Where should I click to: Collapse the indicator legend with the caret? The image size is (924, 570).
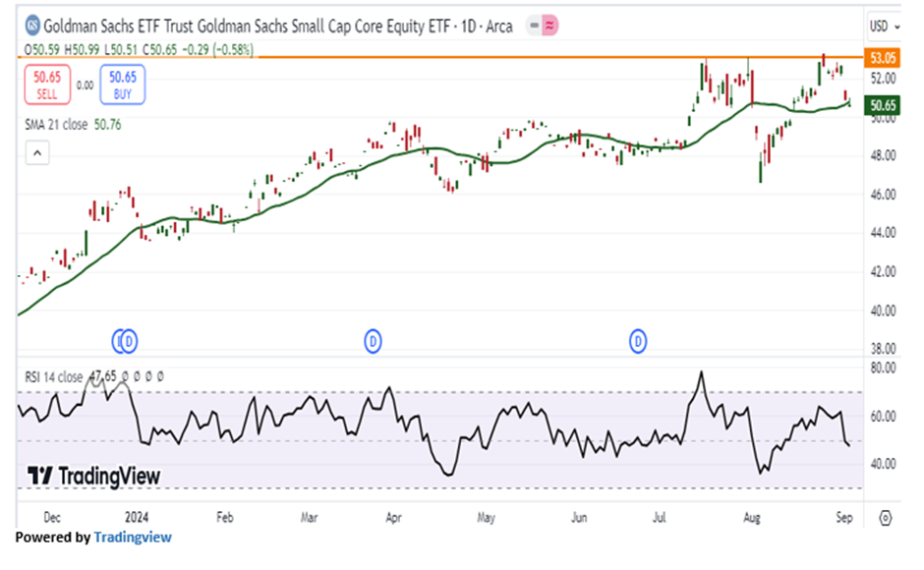pyautogui.click(x=37, y=153)
